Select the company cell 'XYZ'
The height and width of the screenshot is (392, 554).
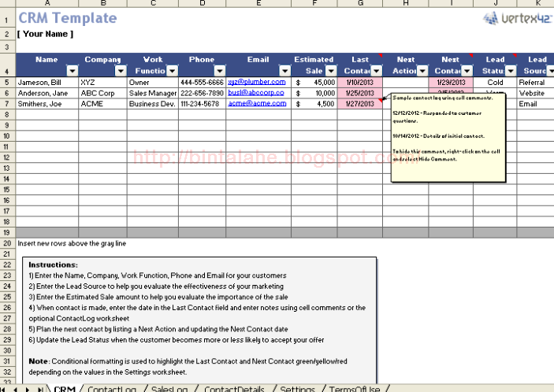102,82
